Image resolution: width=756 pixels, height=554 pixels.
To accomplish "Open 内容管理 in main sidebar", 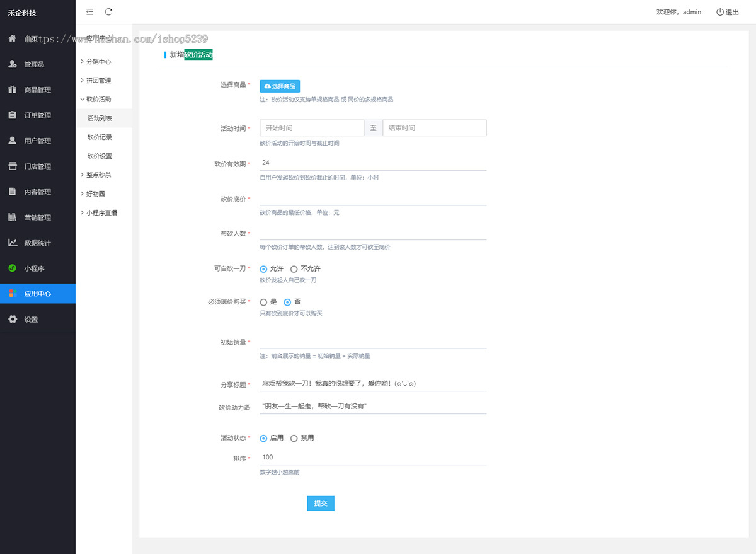I will pos(38,192).
